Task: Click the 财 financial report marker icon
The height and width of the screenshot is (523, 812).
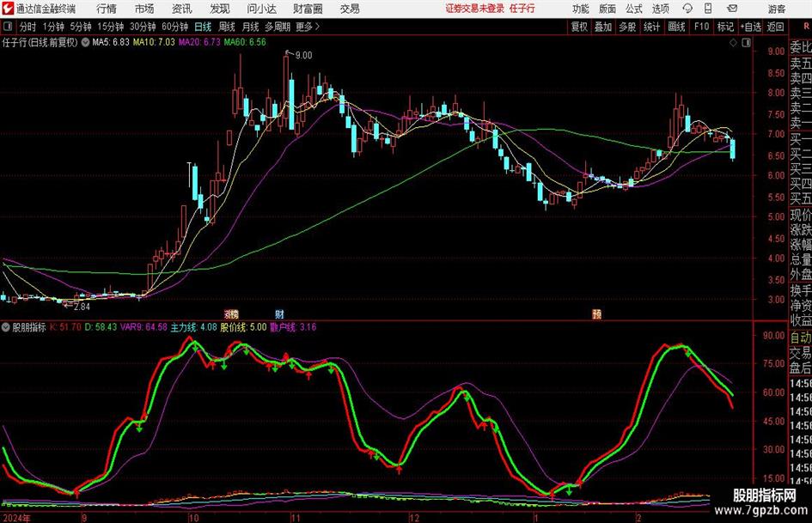Action: [279, 313]
